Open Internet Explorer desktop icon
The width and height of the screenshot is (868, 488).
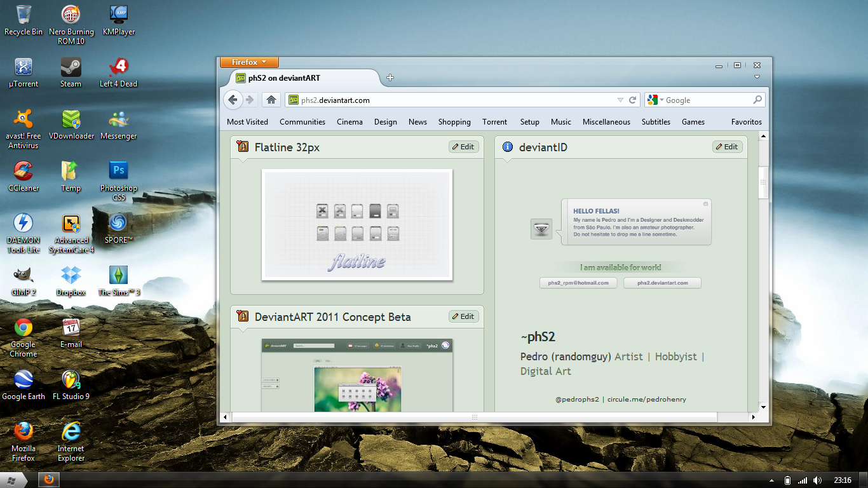click(x=71, y=442)
